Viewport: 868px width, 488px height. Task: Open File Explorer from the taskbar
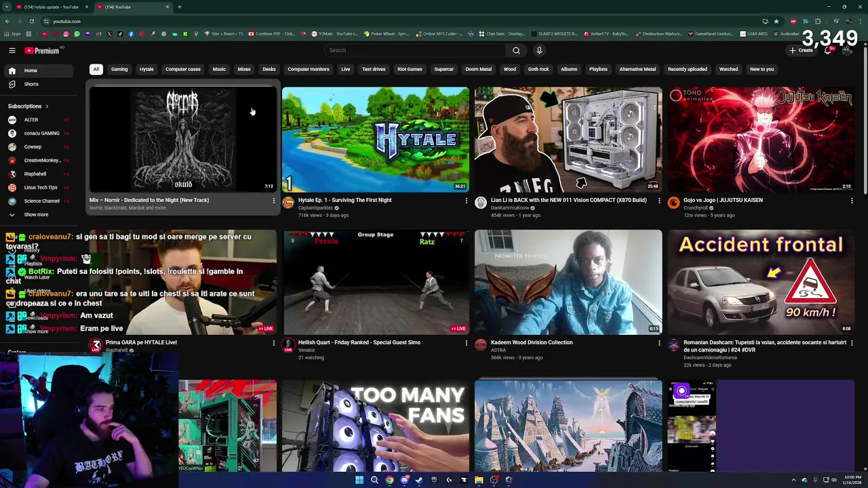(x=479, y=480)
